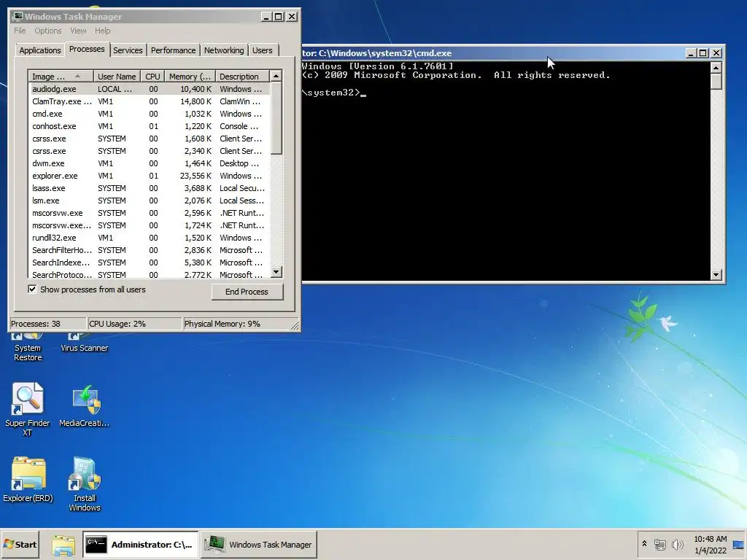Image resolution: width=747 pixels, height=560 pixels.
Task: Maximize the cmd.exe window
Action: click(703, 52)
